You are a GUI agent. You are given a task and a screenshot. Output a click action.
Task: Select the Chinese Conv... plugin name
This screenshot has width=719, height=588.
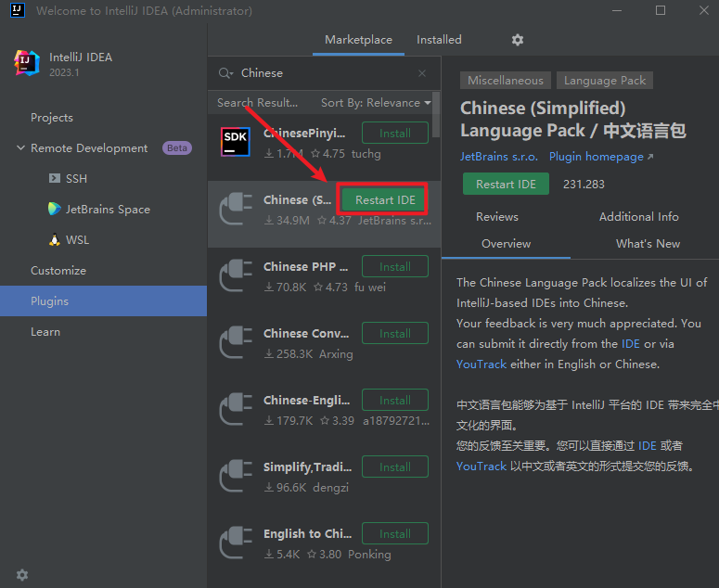click(x=306, y=333)
